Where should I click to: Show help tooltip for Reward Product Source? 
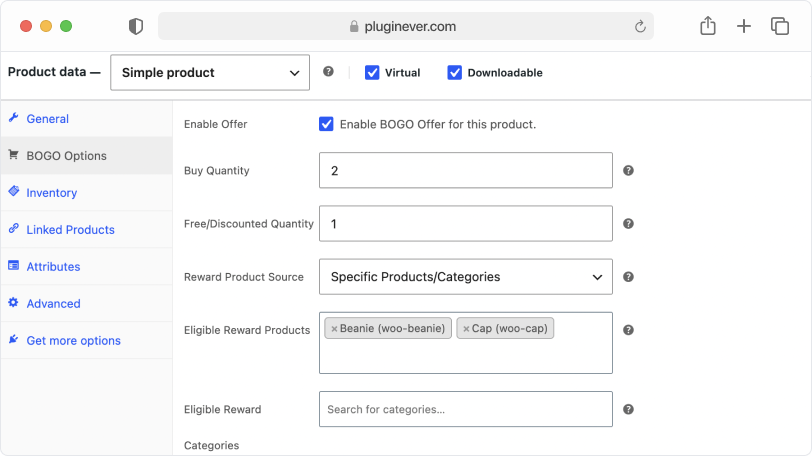tap(628, 277)
